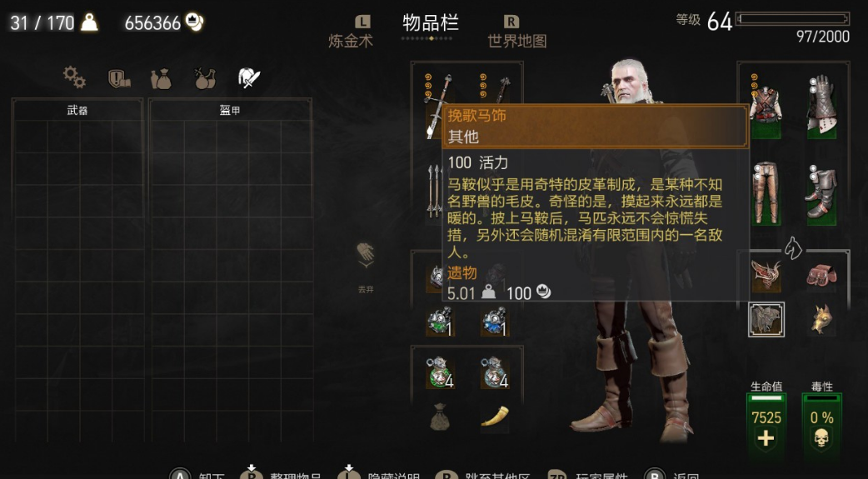Select the equipped gauntlets slot
This screenshot has width=868, height=479.
point(821,106)
